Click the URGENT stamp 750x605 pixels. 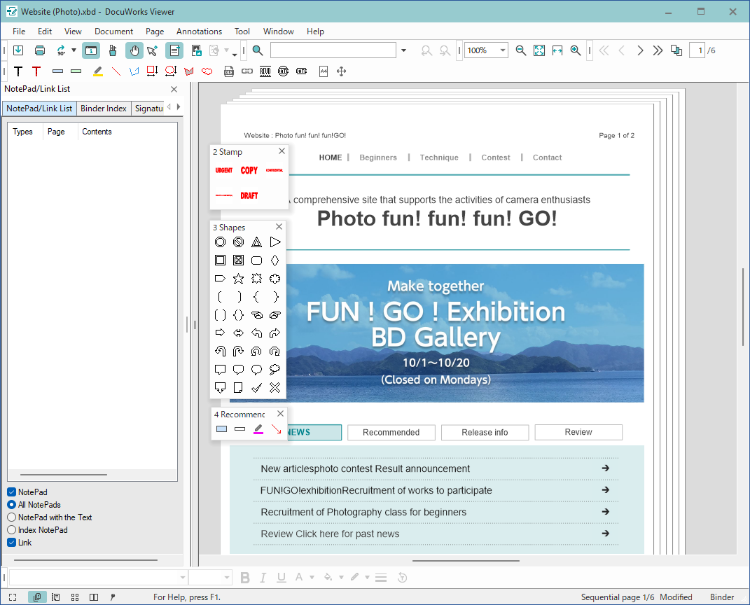click(224, 170)
